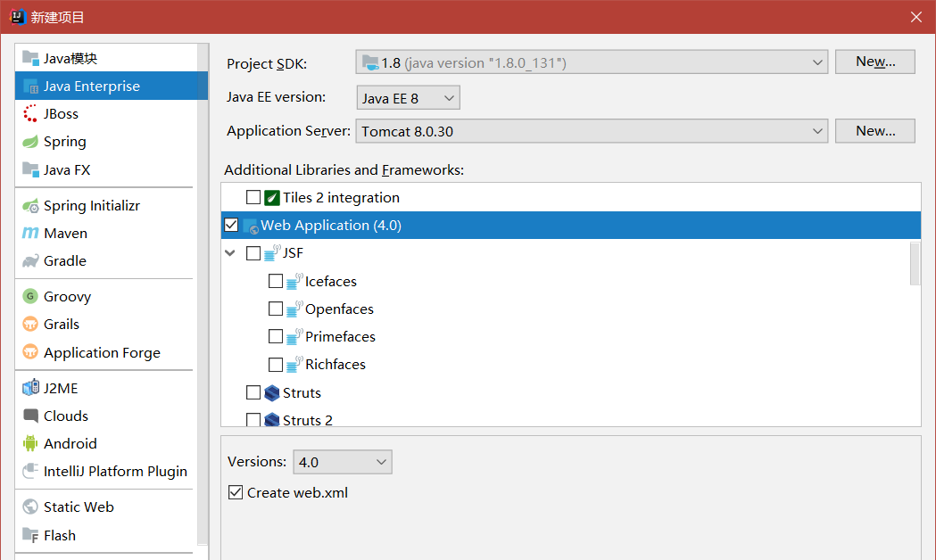Select Java模块 project type
The width and height of the screenshot is (936, 560).
(x=106, y=58)
